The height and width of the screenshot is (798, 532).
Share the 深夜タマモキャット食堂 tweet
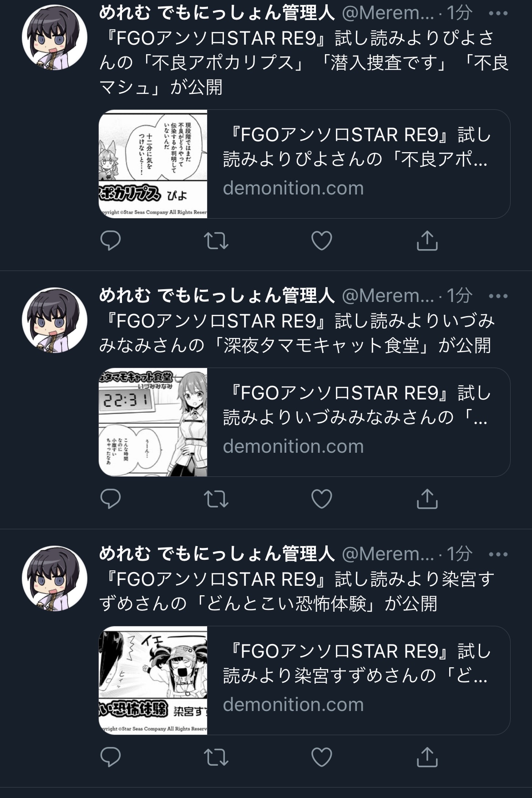pyautogui.click(x=427, y=499)
